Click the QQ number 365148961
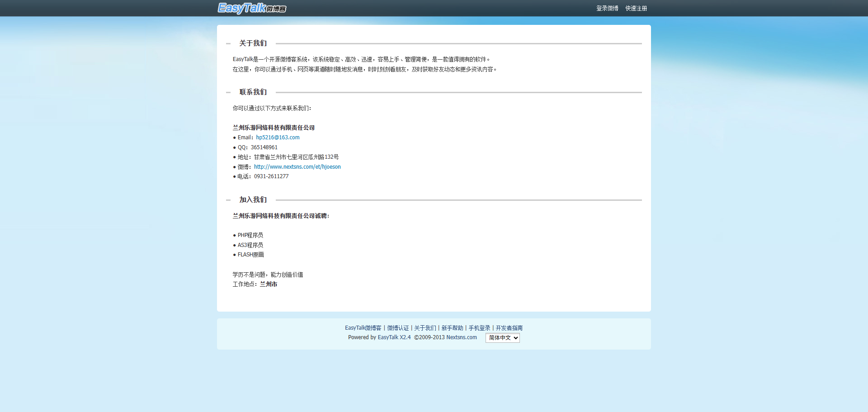 264,147
